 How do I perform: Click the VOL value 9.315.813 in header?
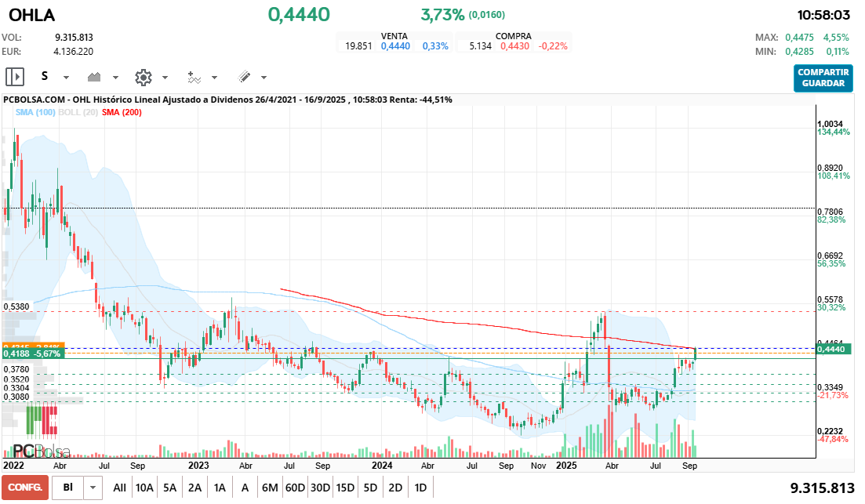coord(74,38)
